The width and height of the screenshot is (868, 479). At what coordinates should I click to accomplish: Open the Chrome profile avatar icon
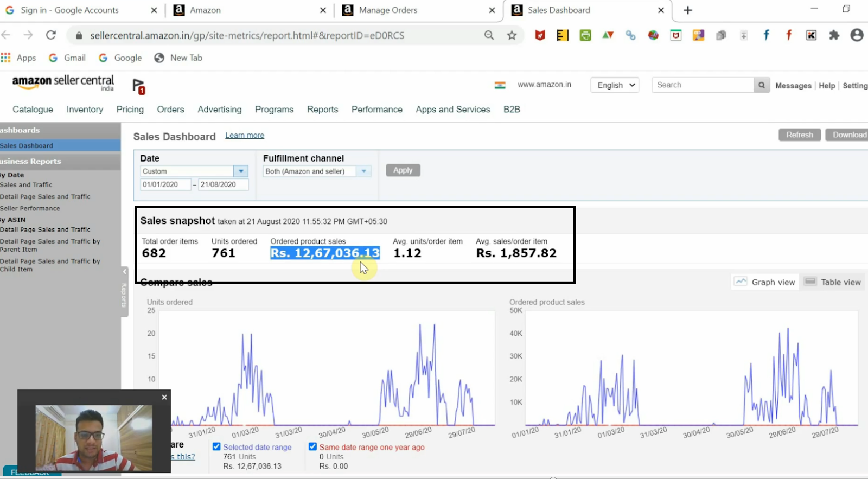(857, 35)
